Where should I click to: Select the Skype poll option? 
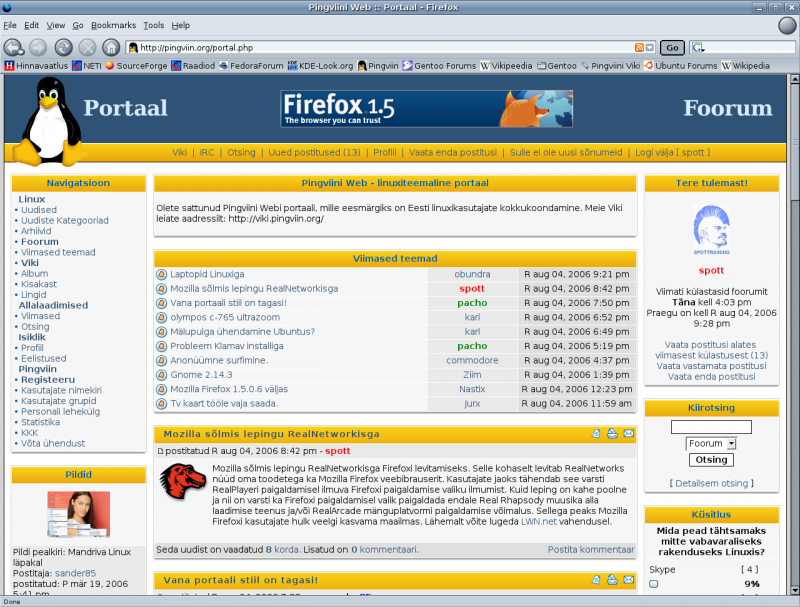pos(654,584)
